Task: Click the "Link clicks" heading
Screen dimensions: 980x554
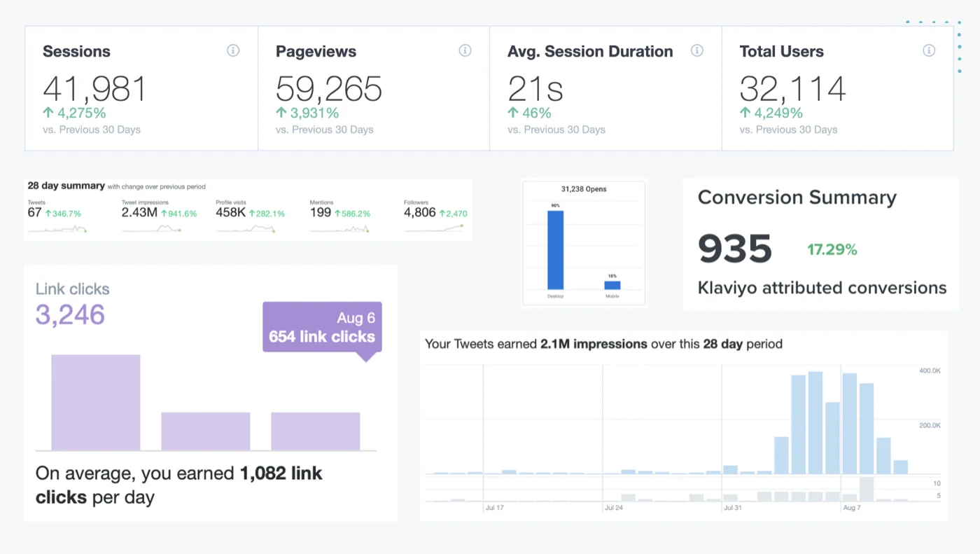Action: (73, 289)
